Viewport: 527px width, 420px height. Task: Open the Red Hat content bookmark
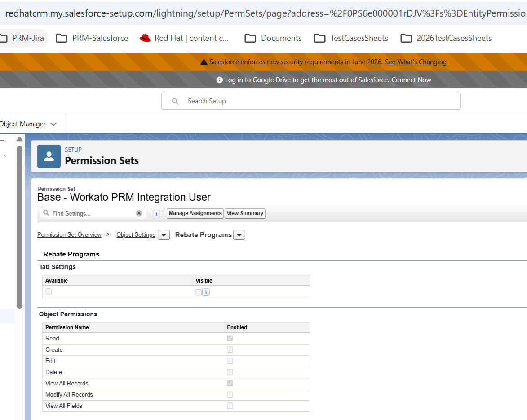tap(184, 38)
